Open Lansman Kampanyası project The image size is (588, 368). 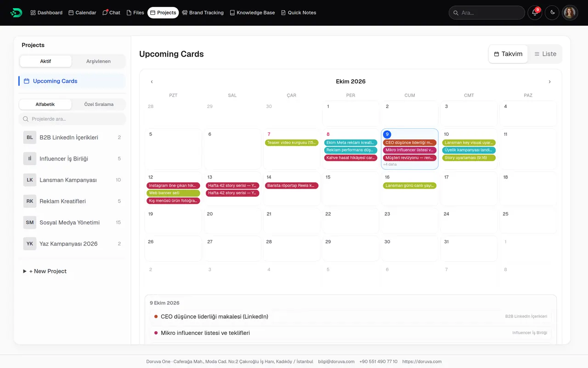pyautogui.click(x=72, y=180)
